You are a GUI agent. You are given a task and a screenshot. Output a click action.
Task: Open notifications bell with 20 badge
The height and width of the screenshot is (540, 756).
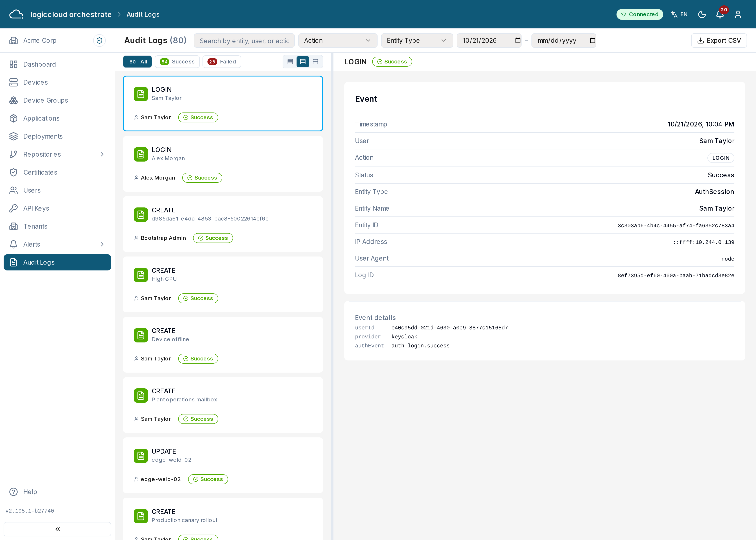click(x=720, y=14)
